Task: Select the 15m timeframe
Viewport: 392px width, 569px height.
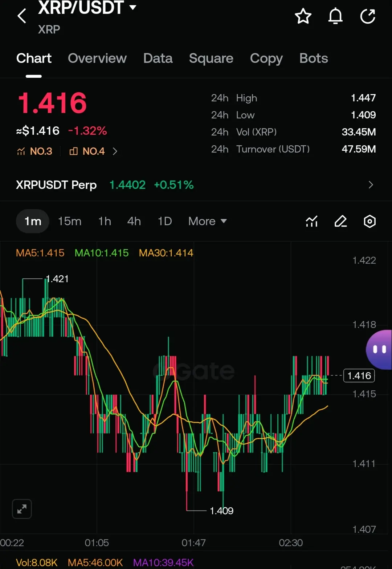Action: pyautogui.click(x=70, y=221)
